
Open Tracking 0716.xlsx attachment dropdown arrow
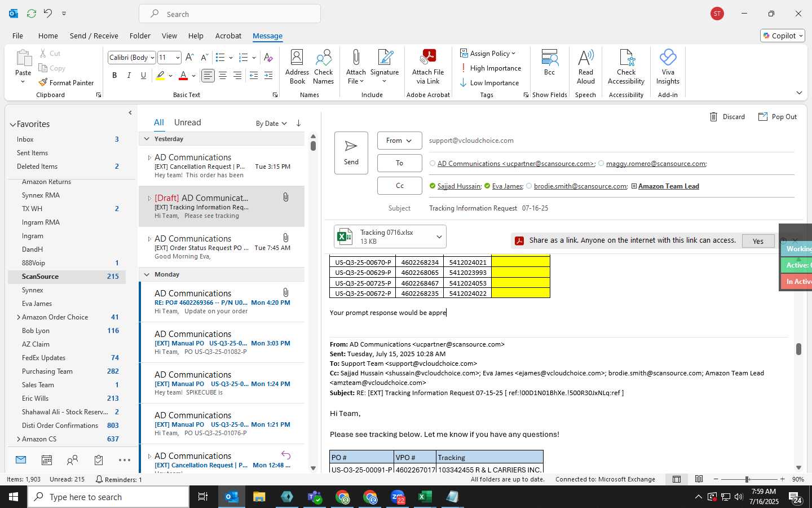(439, 237)
